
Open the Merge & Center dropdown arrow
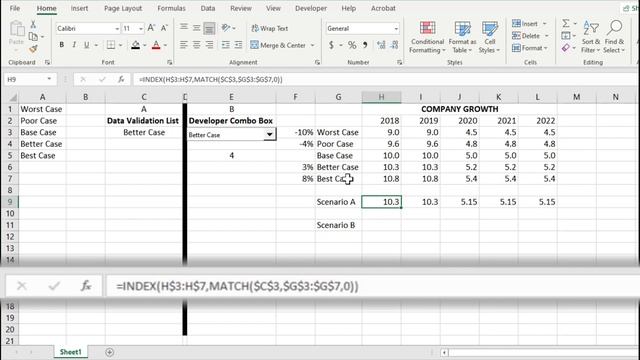click(x=312, y=45)
